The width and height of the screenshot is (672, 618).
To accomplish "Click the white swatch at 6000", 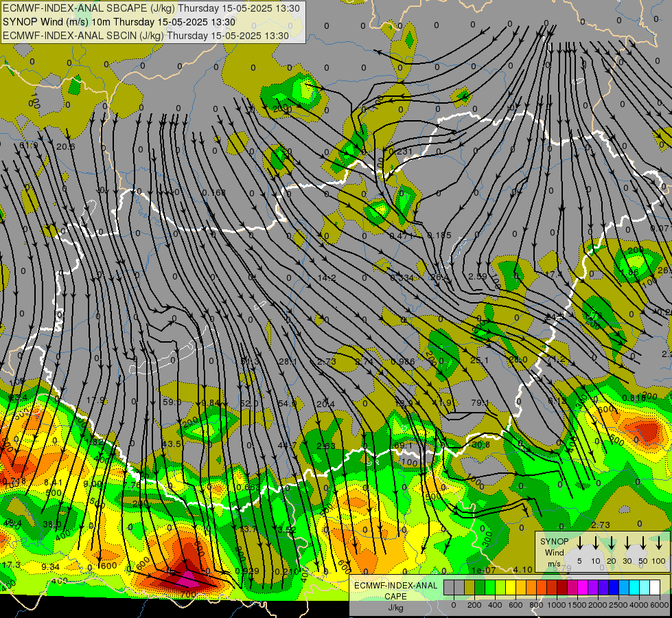I will tap(656, 588).
